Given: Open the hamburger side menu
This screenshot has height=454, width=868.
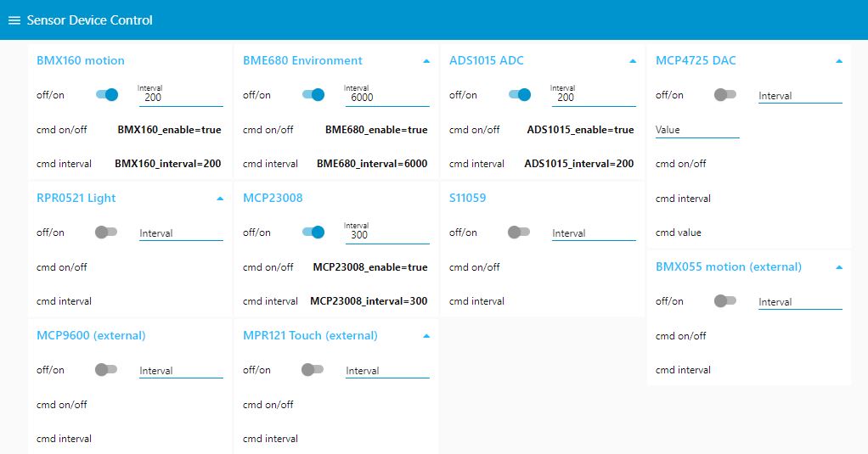Looking at the screenshot, I should (14, 20).
